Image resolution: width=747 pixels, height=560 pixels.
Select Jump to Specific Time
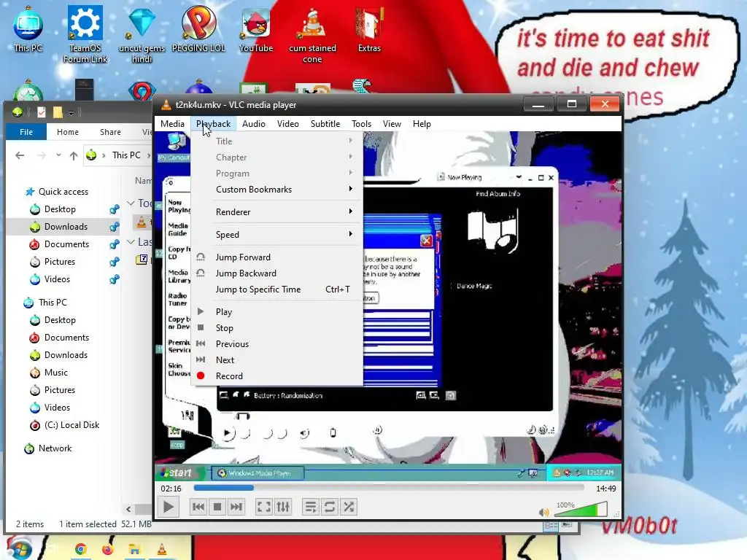[x=277, y=289]
